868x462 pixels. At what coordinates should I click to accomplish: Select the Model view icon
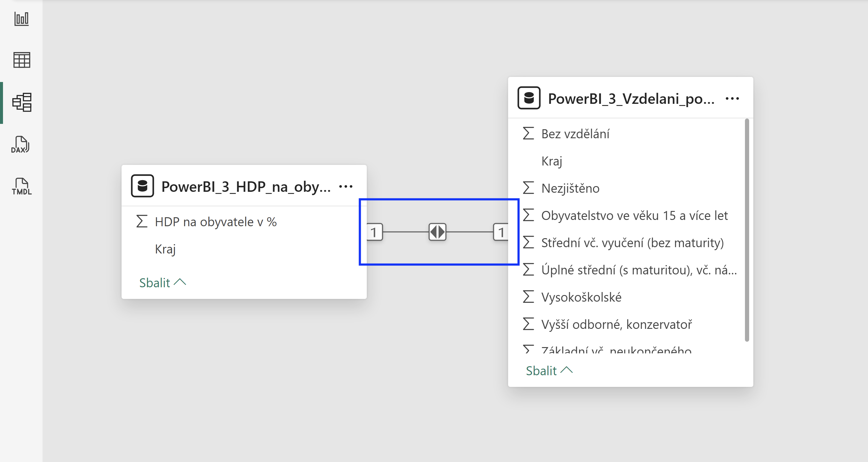pyautogui.click(x=22, y=102)
